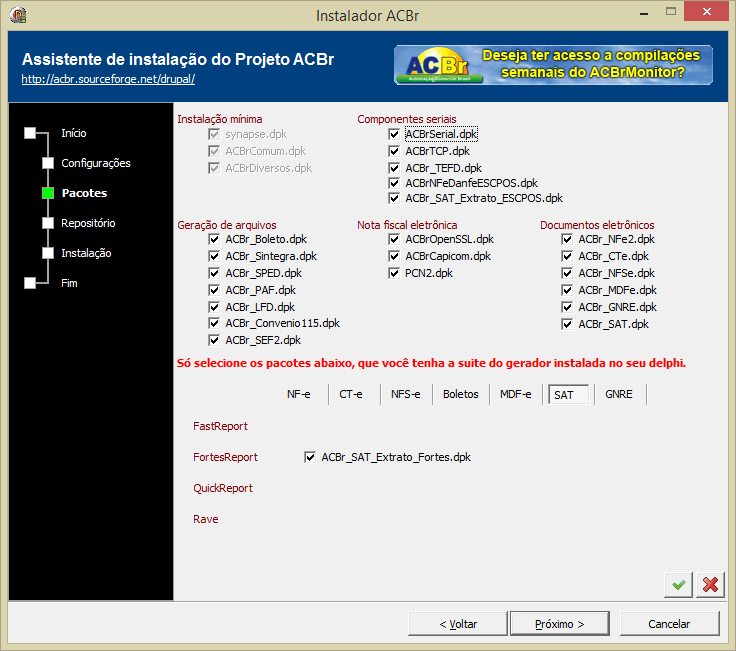Select the Boletos tab
The width and height of the screenshot is (736, 651).
[460, 394]
